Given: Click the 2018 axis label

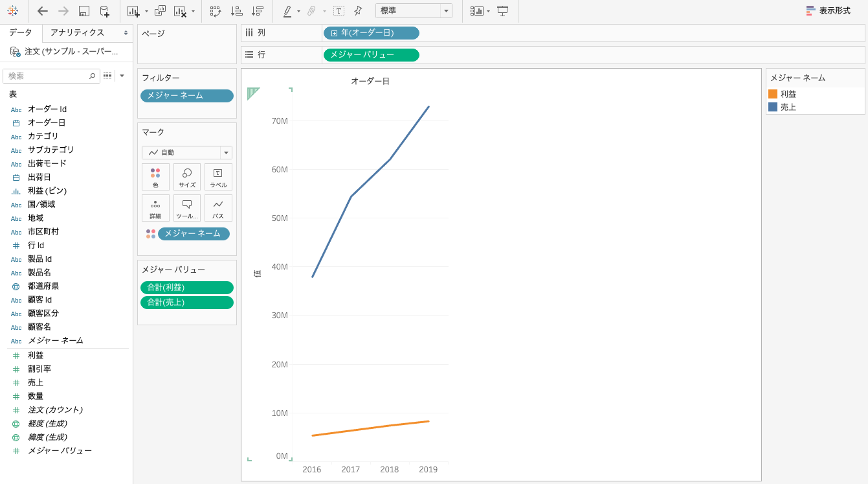Looking at the screenshot, I should click(x=390, y=470).
